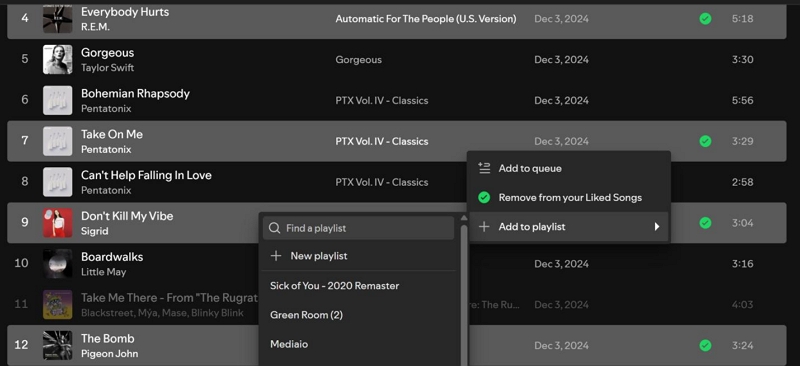
Task: Click the Don't Kill My Vibe cover art
Action: point(58,223)
